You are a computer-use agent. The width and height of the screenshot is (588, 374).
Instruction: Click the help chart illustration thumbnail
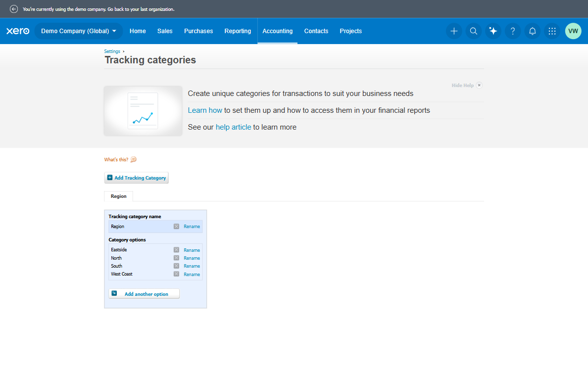pyautogui.click(x=143, y=111)
